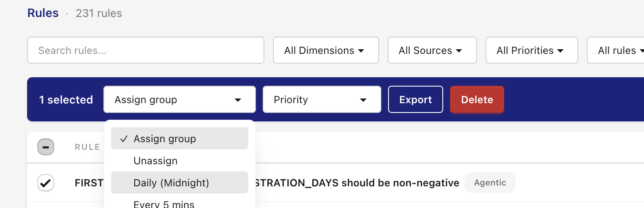Open the Priority bulk action dropdown
This screenshot has height=208, width=644.
322,100
